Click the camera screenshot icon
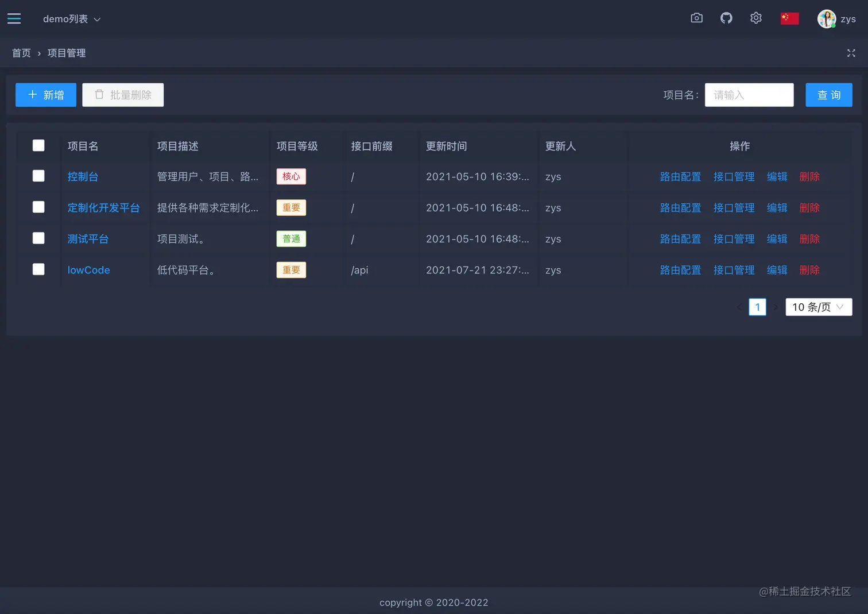868x614 pixels. click(696, 18)
